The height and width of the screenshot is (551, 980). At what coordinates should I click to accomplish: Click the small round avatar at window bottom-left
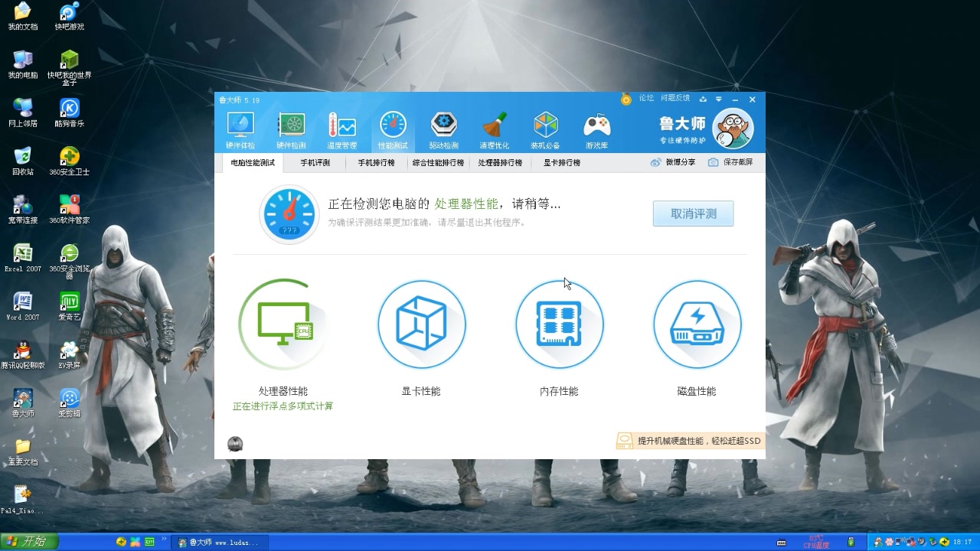[x=235, y=444]
